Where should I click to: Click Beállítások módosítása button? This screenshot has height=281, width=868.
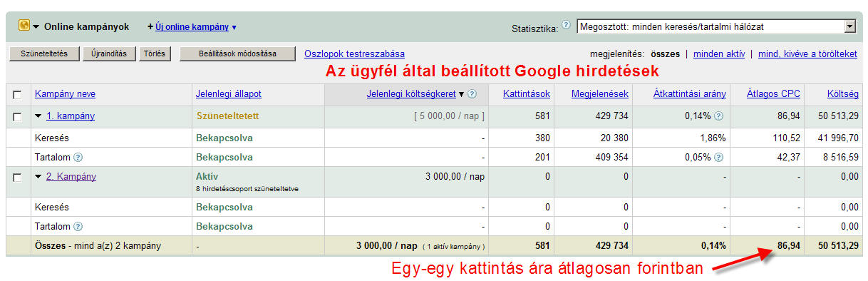point(237,53)
